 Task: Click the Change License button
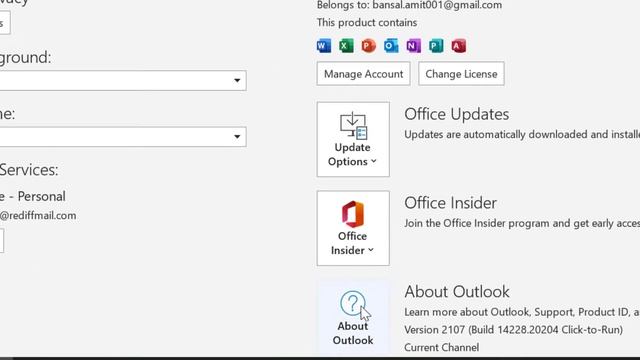(461, 74)
